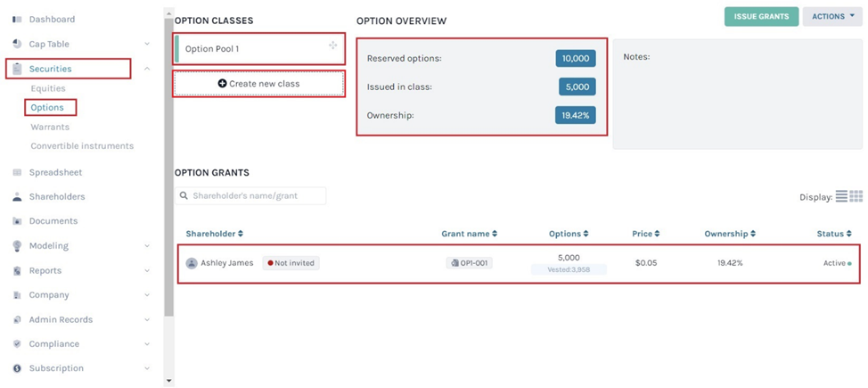The image size is (868, 388).
Task: Sort by Price column arrows
Action: pyautogui.click(x=657, y=234)
